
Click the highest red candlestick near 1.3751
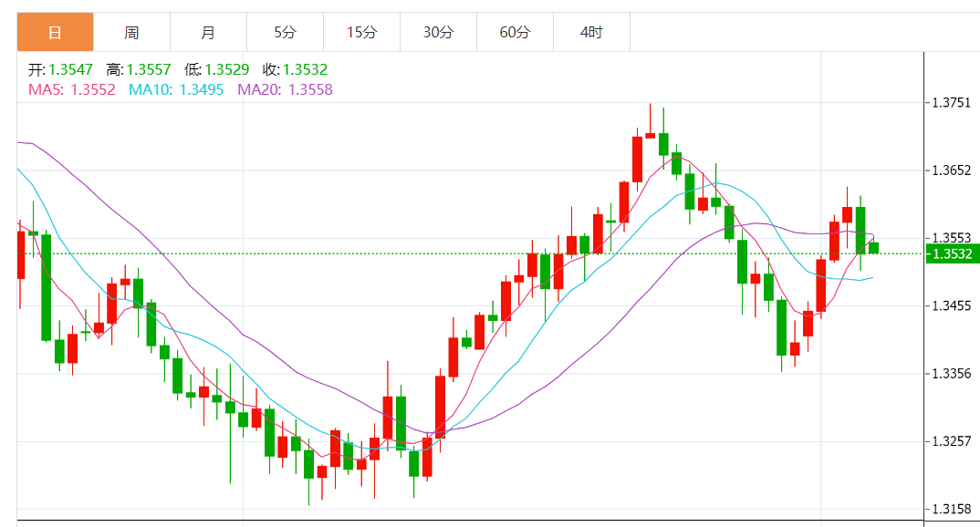coord(650,135)
